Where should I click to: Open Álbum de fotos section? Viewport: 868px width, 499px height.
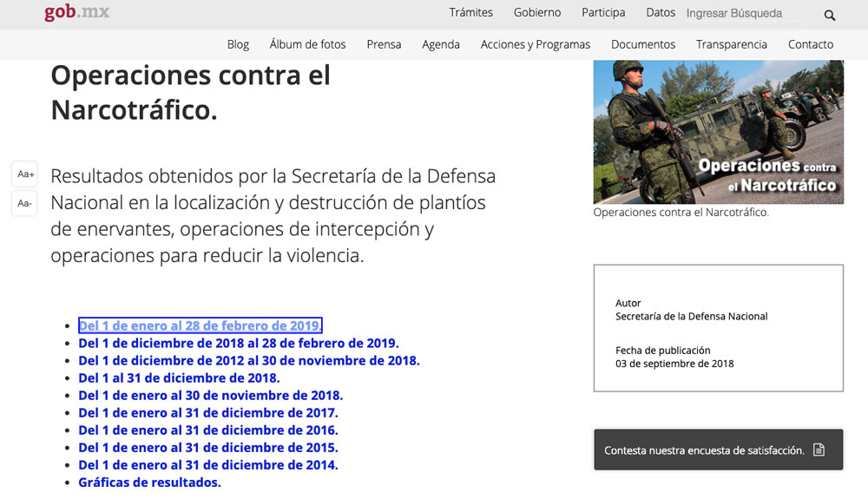307,44
